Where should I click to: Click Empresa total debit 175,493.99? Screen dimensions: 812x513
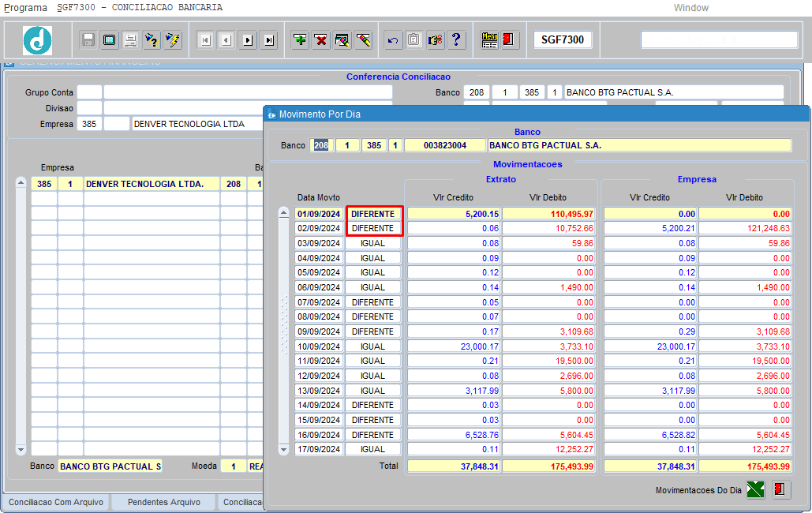click(x=745, y=466)
